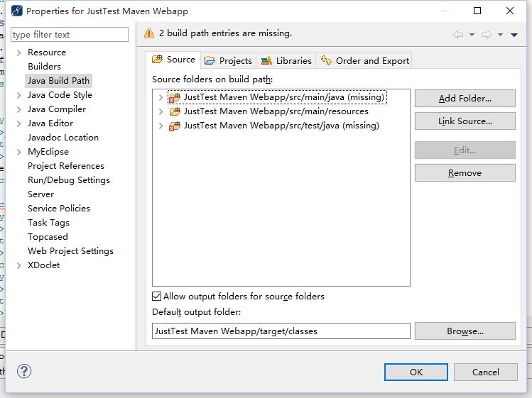
Task: Click the Libraries tab books icon
Action: tap(266, 61)
